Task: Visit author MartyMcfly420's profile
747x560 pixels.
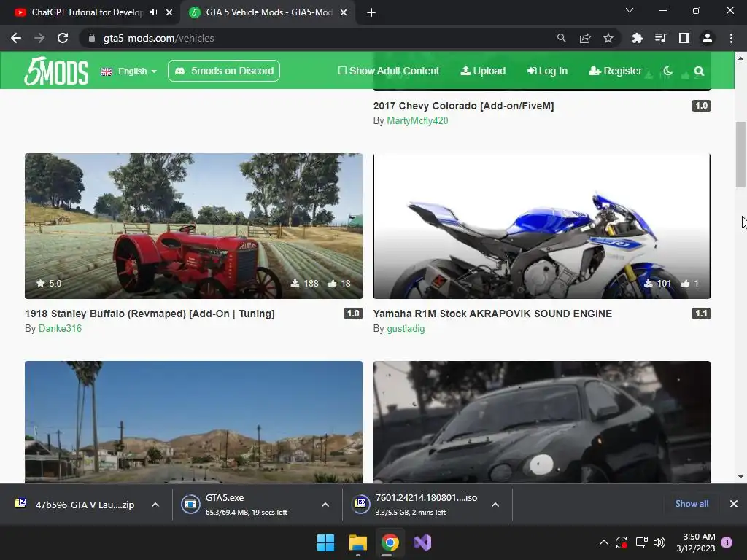Action: (x=417, y=121)
